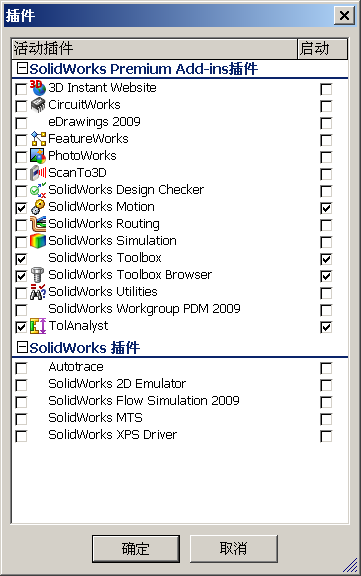The image size is (361, 576).
Task: Enable 3D Instant Website active checkbox
Action: 21,89
